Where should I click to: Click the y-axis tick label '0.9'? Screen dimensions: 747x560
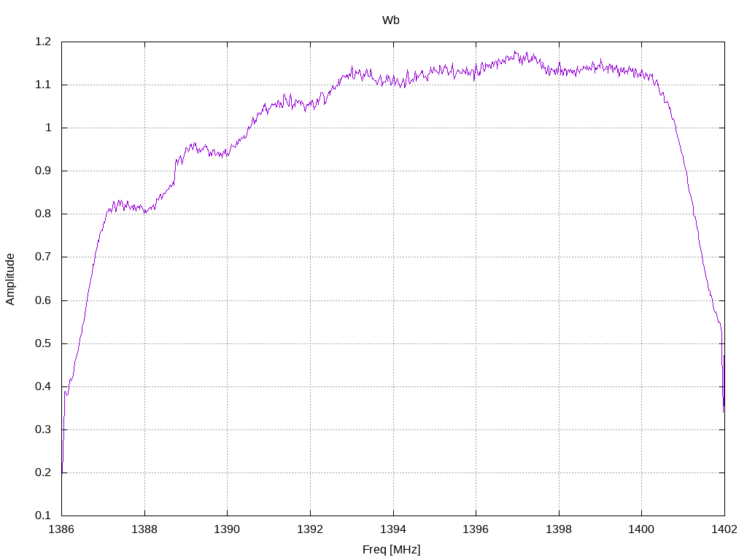pos(43,171)
